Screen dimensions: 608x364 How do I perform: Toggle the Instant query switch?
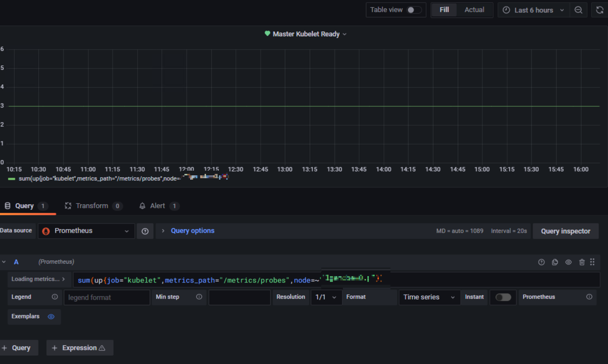pos(503,297)
